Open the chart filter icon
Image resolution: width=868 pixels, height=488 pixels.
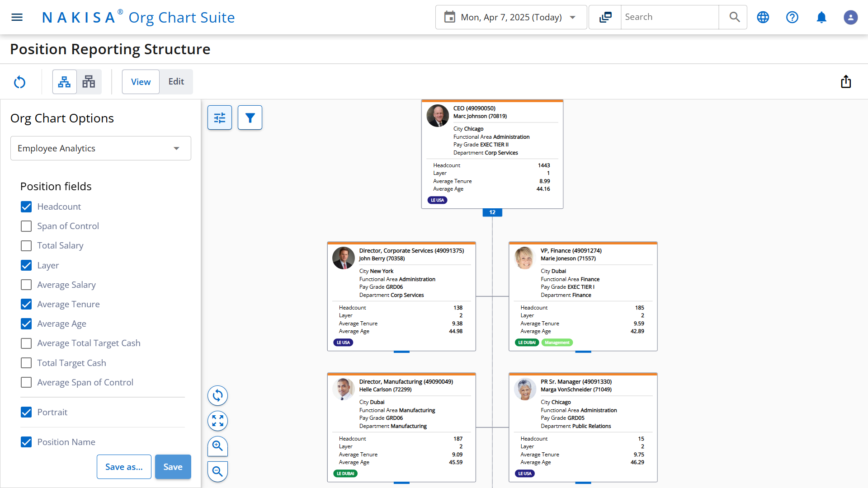click(x=250, y=117)
